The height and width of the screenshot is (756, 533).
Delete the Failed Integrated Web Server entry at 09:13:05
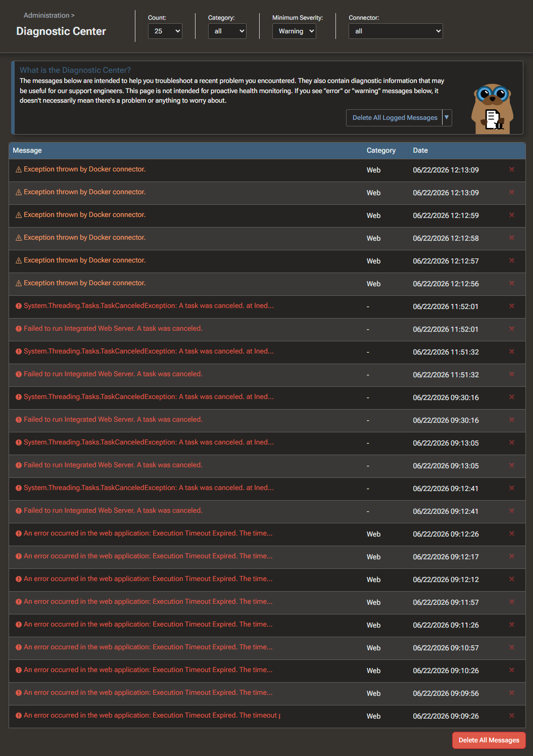[x=512, y=465]
